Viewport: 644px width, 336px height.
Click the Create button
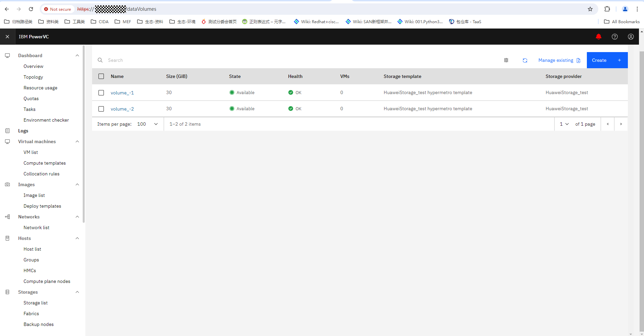607,60
